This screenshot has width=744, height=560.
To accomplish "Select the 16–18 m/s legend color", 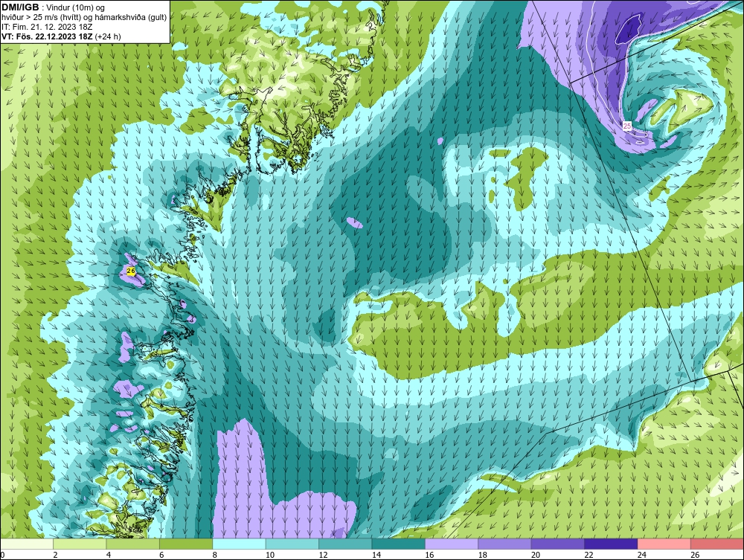I will point(452,544).
